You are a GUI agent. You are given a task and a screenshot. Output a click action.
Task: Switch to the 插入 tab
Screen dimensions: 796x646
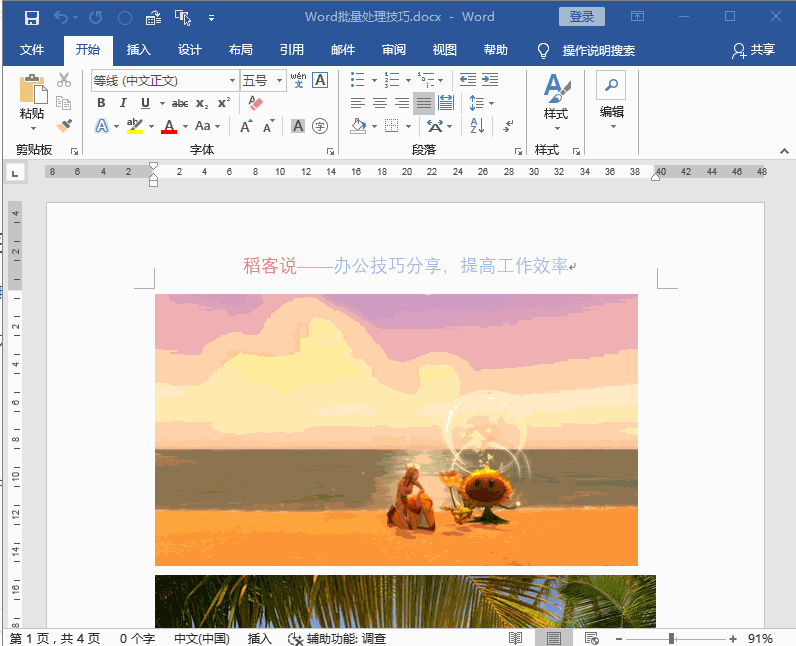[x=139, y=50]
